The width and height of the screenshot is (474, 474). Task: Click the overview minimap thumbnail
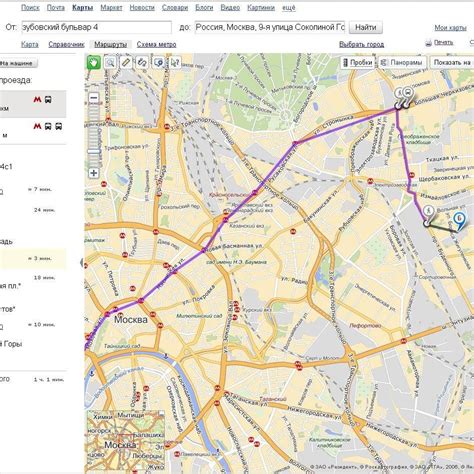pos(126,440)
